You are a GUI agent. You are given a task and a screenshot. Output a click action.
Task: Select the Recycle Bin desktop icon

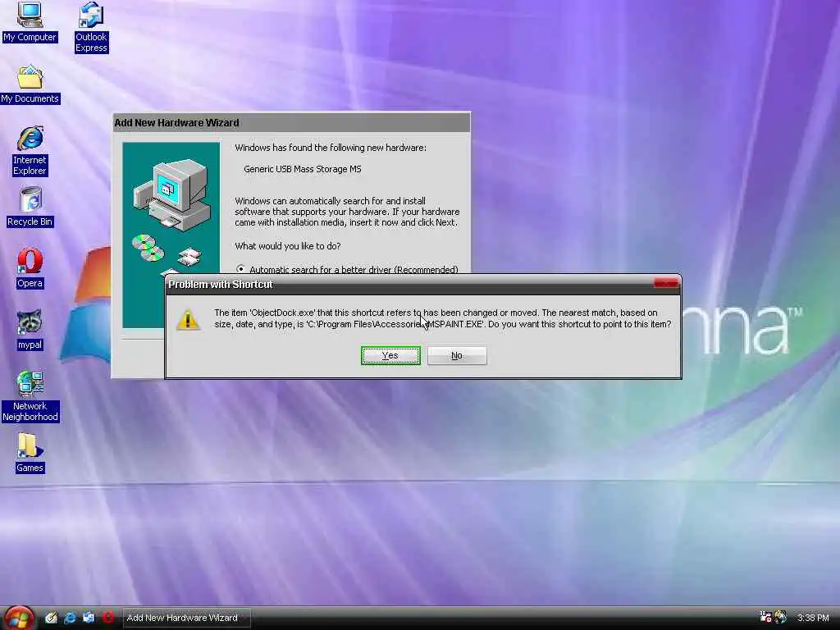(30, 207)
